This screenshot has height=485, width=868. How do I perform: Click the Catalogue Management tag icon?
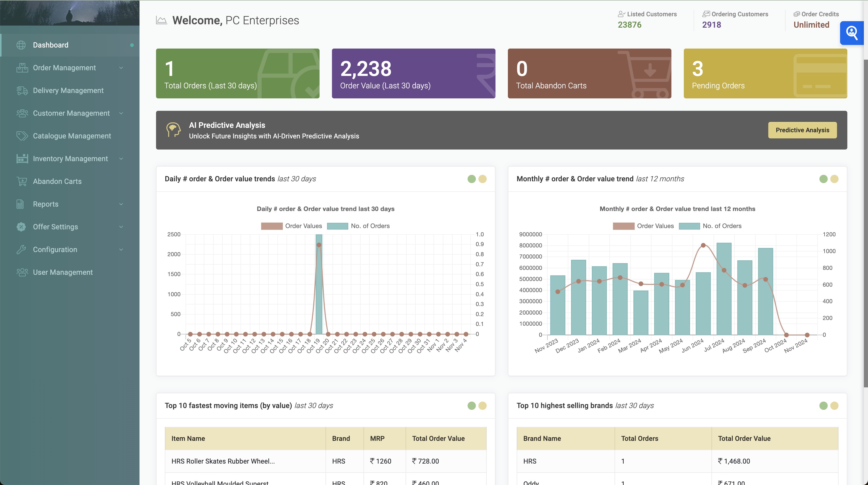22,136
